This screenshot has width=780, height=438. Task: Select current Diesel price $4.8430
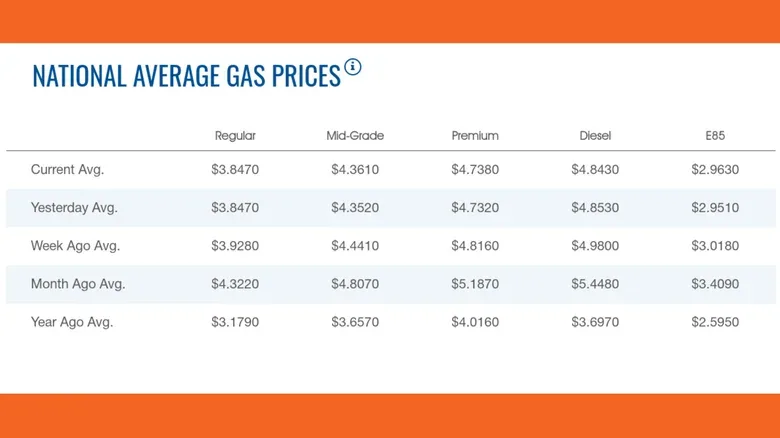tap(595, 170)
